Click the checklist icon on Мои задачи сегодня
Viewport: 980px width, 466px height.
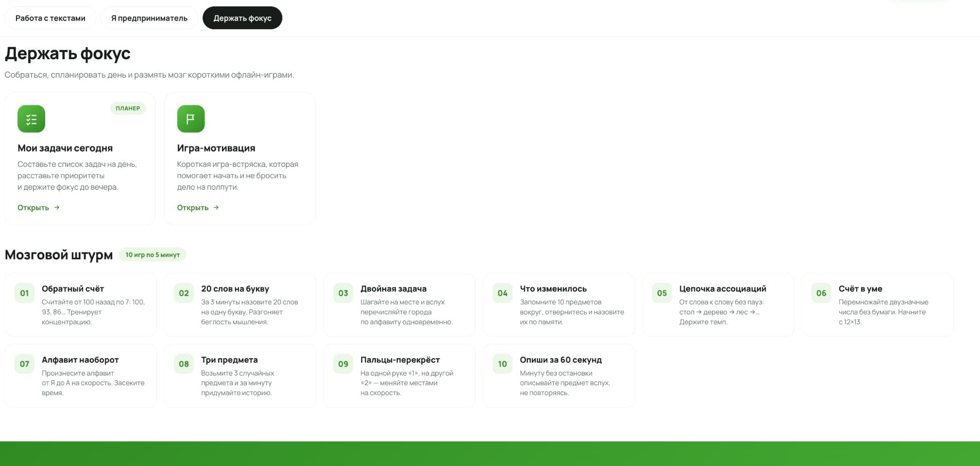tap(31, 119)
